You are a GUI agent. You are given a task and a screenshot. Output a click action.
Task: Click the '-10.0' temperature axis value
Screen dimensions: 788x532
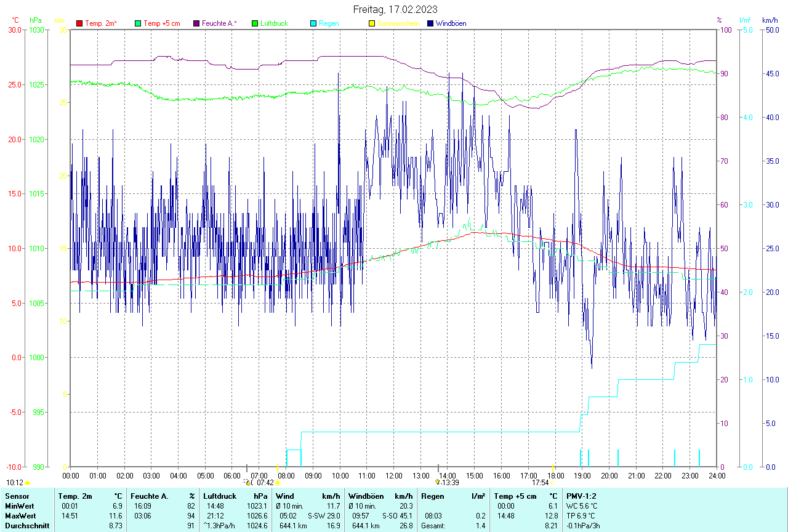point(13,467)
